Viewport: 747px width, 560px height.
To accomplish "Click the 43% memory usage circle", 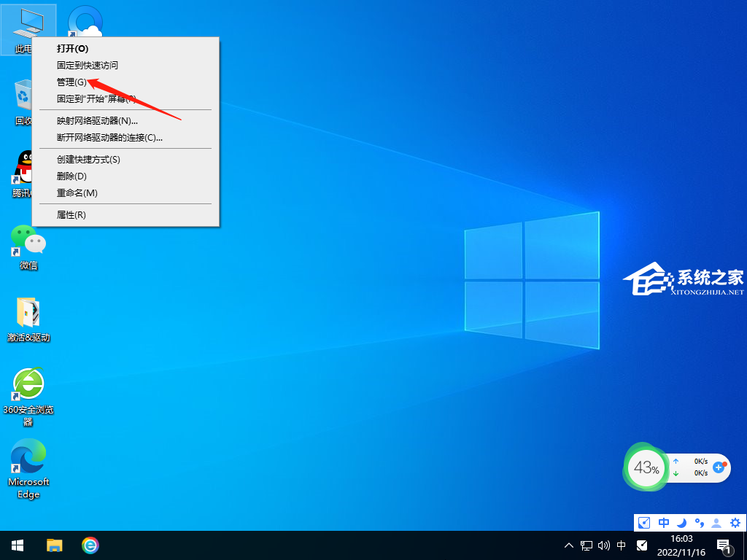I will pos(645,468).
